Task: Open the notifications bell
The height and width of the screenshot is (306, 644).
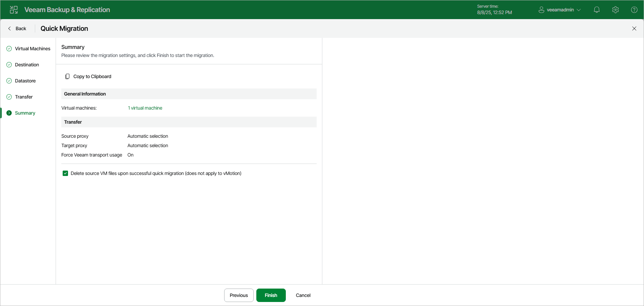Action: tap(597, 10)
